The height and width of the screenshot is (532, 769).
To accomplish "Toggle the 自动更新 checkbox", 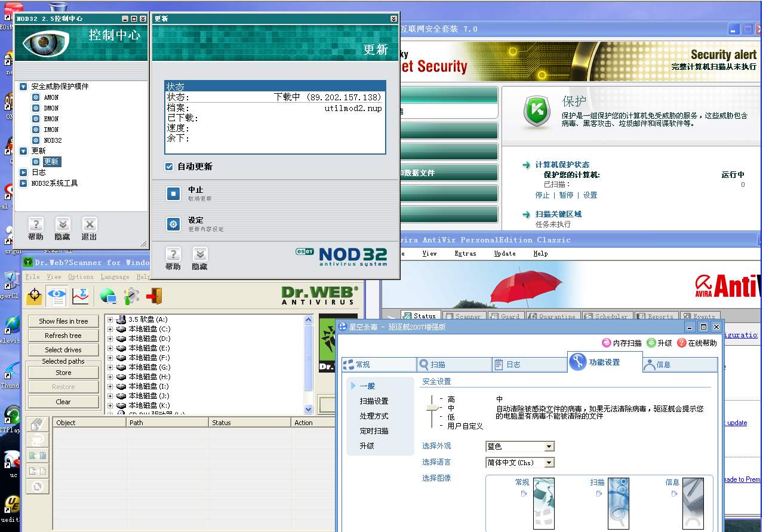I will [169, 167].
